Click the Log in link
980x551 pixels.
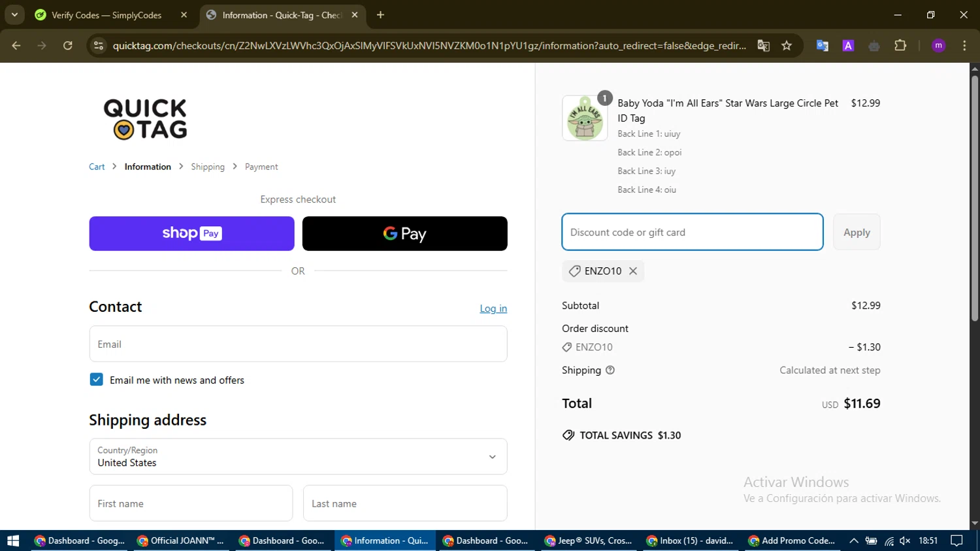coord(493,309)
